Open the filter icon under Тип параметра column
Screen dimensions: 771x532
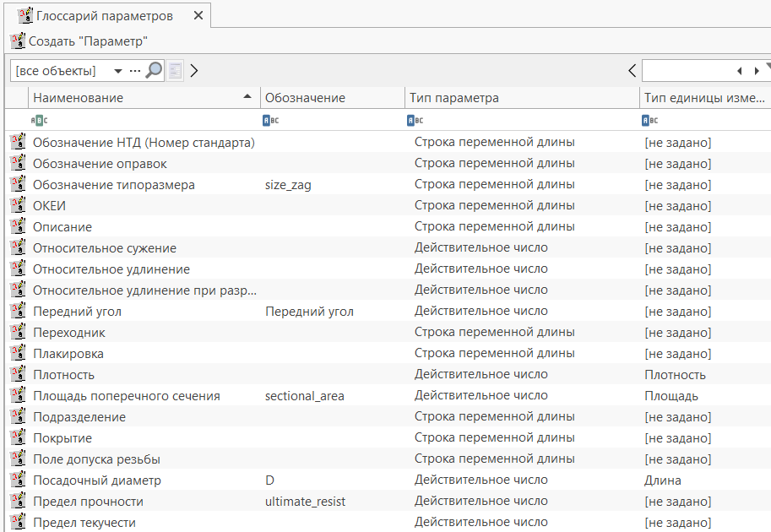415,121
